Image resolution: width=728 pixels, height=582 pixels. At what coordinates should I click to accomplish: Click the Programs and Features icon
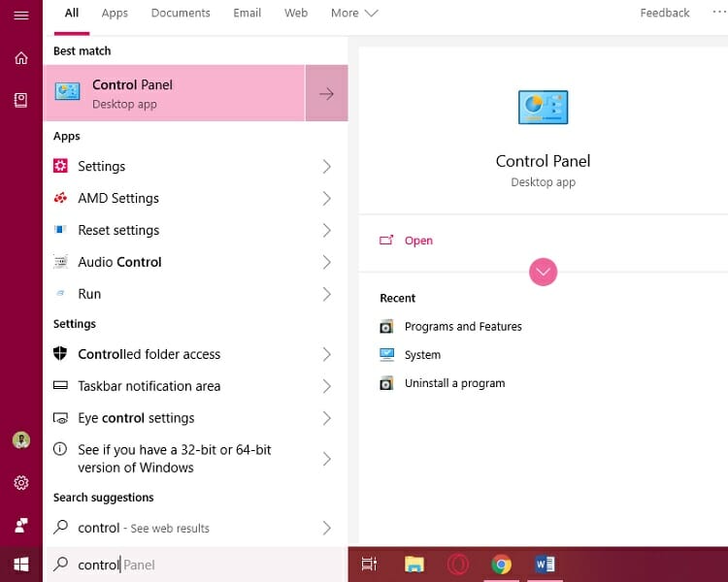tap(386, 327)
